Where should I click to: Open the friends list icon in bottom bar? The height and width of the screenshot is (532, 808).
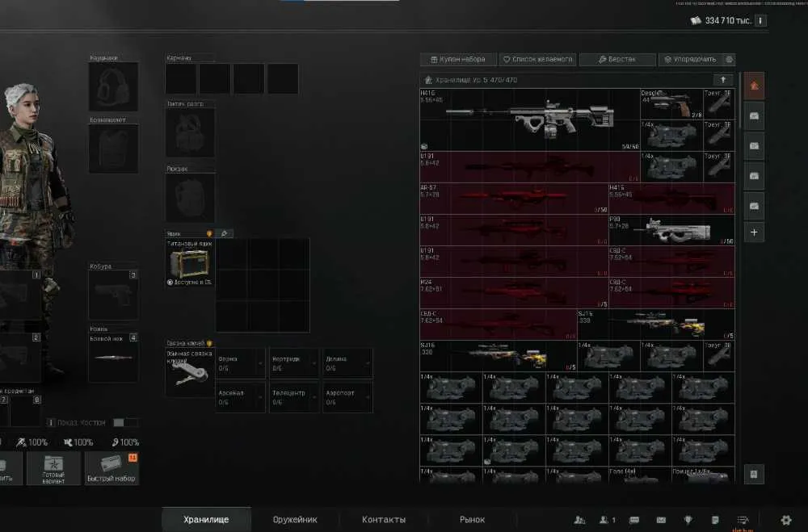[x=579, y=520]
